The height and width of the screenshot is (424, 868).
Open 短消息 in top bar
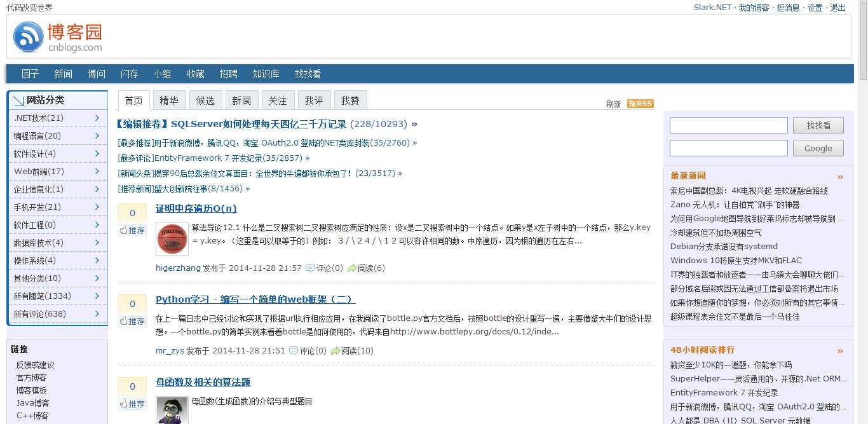pyautogui.click(x=789, y=8)
